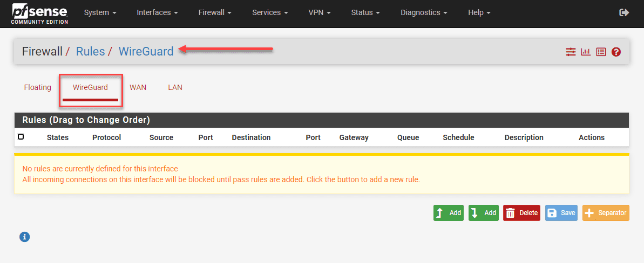Switch to the WAN rules tab
Viewport: 644px width, 263px height.
[x=138, y=87]
